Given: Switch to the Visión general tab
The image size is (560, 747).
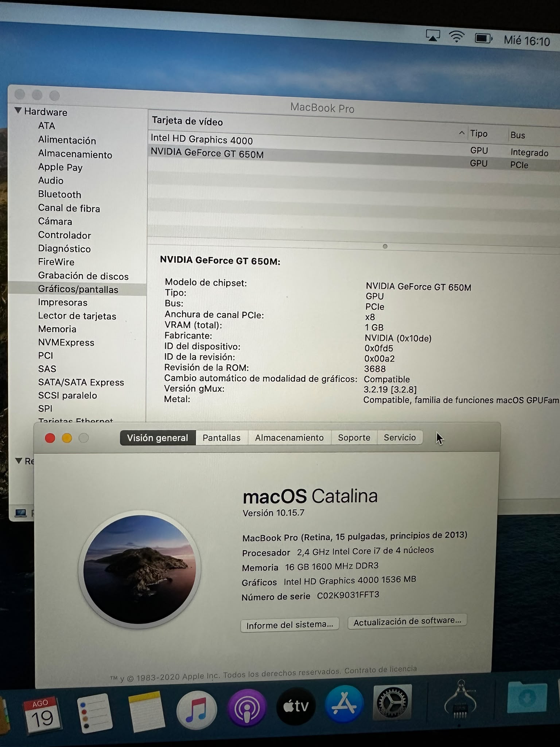Looking at the screenshot, I should point(157,438).
